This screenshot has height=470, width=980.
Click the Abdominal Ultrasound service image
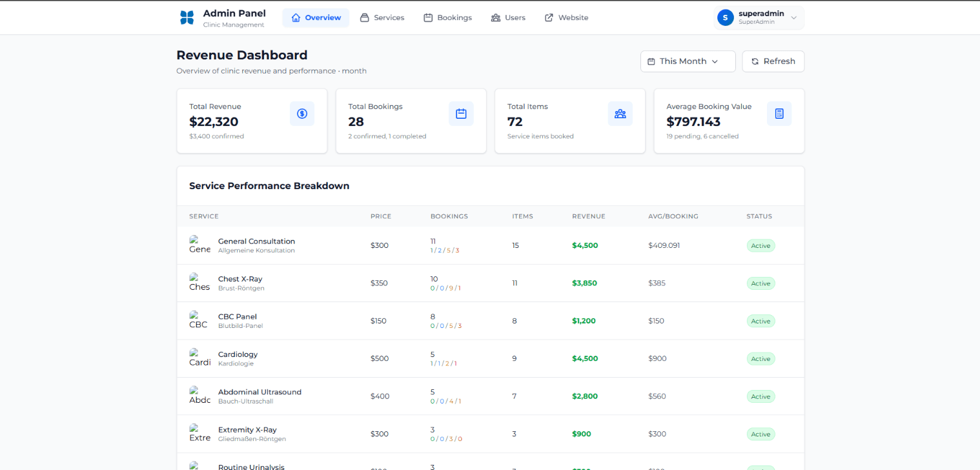tap(200, 396)
